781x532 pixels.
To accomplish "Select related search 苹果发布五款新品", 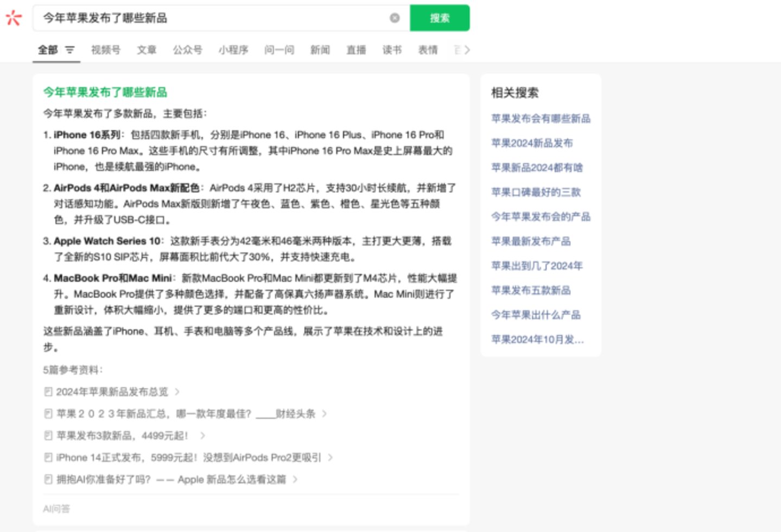I will tap(530, 290).
